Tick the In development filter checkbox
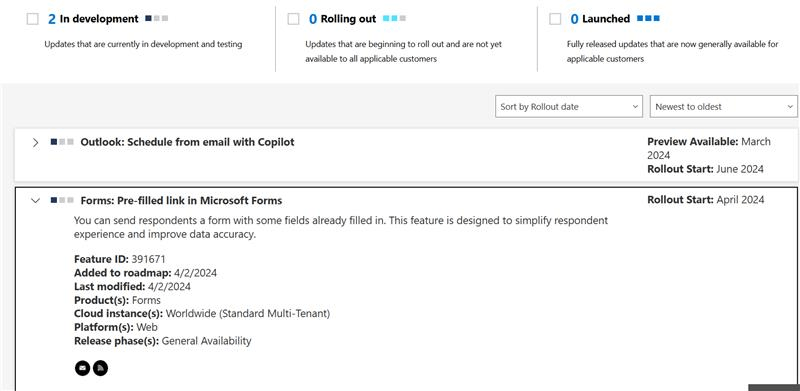Image resolution: width=800 pixels, height=391 pixels. [33, 19]
